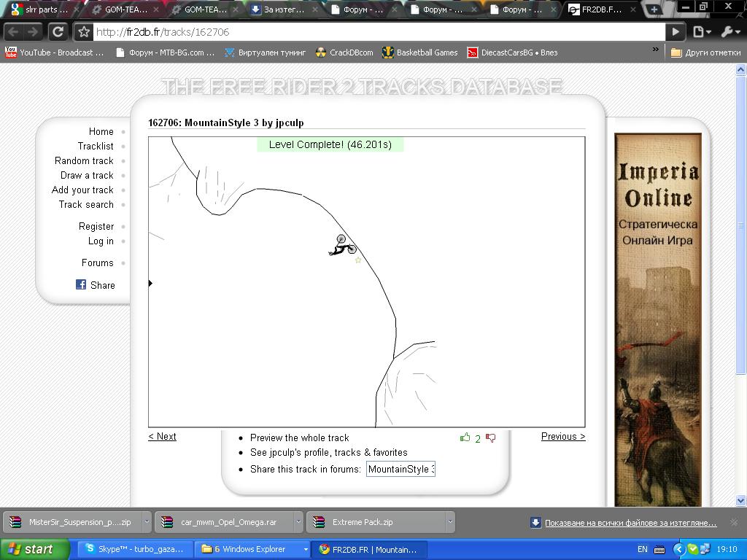This screenshot has width=747, height=560.
Task: Click the page vertical scrollbar down arrow
Action: [x=740, y=500]
